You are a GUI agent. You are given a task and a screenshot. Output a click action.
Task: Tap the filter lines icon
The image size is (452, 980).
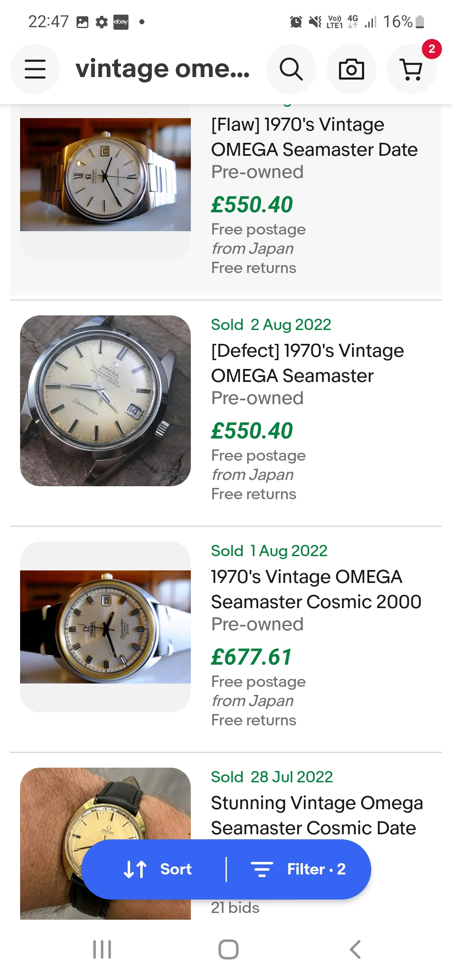(262, 869)
